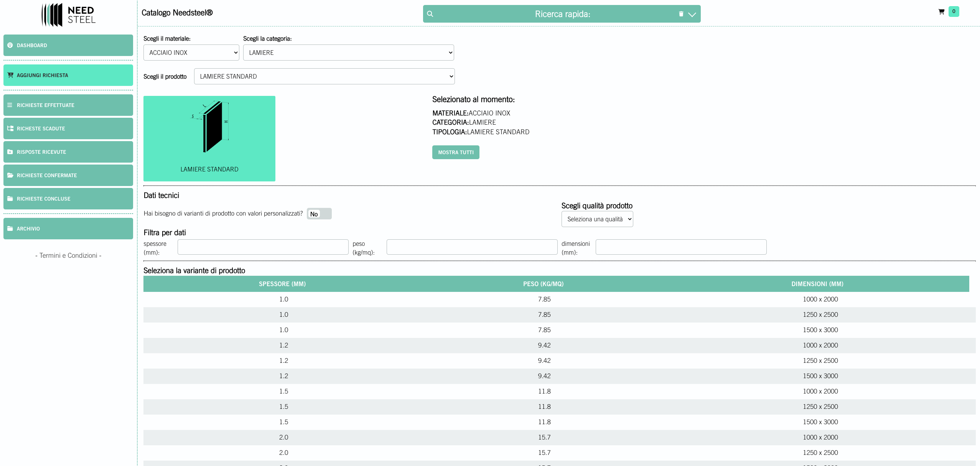
Task: Toggle the custom variants No switch
Action: [x=319, y=214]
